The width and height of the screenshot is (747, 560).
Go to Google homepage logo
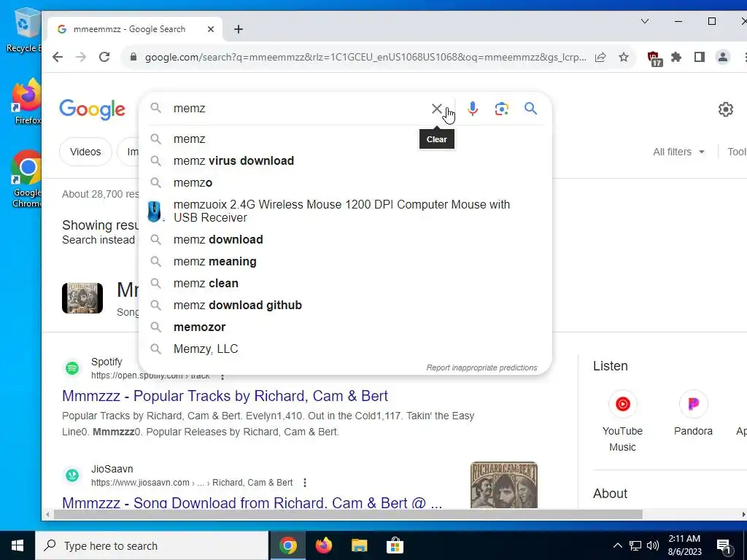click(x=93, y=109)
